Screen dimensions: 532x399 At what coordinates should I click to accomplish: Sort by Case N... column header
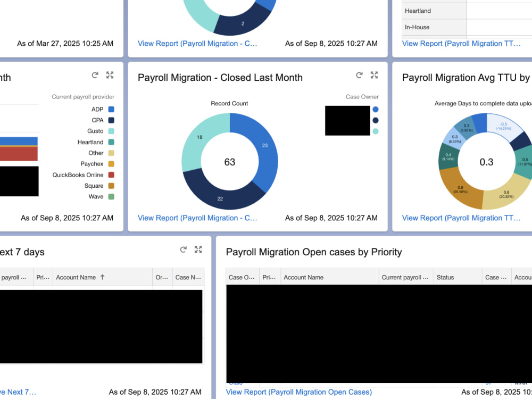(188, 277)
